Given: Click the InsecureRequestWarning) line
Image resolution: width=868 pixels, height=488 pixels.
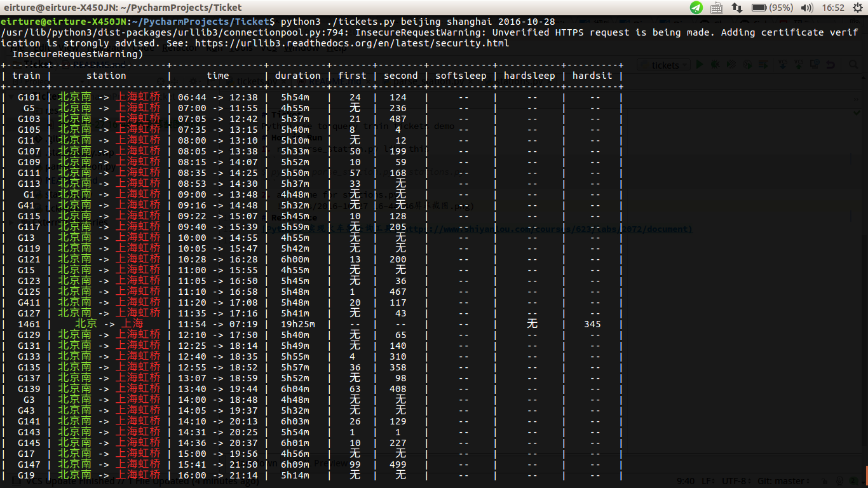Looking at the screenshot, I should tap(78, 54).
